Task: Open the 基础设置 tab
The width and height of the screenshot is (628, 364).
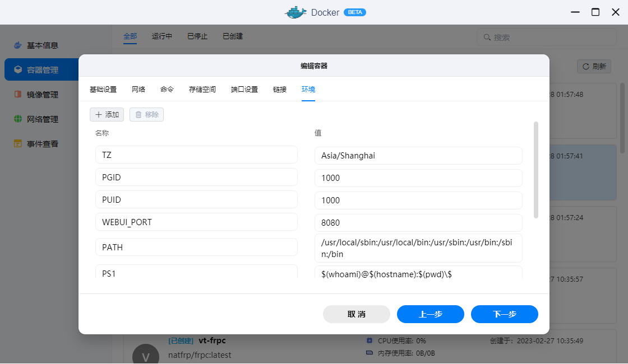Action: (103, 90)
